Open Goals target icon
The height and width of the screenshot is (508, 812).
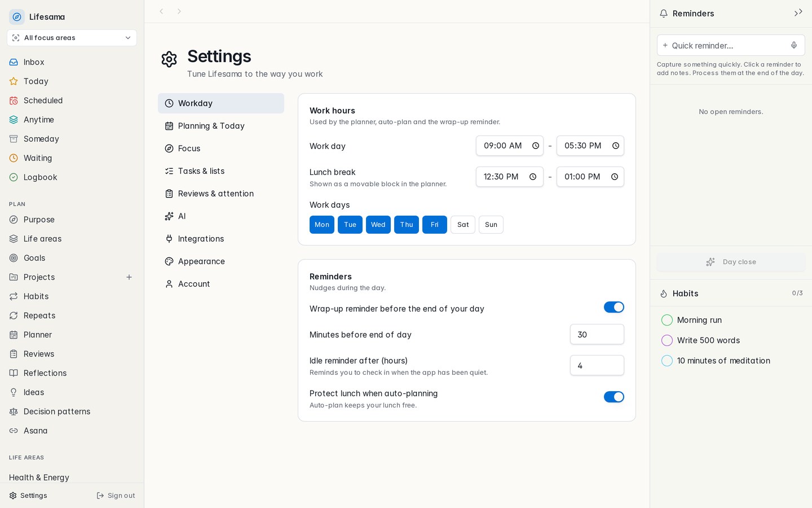(14, 258)
